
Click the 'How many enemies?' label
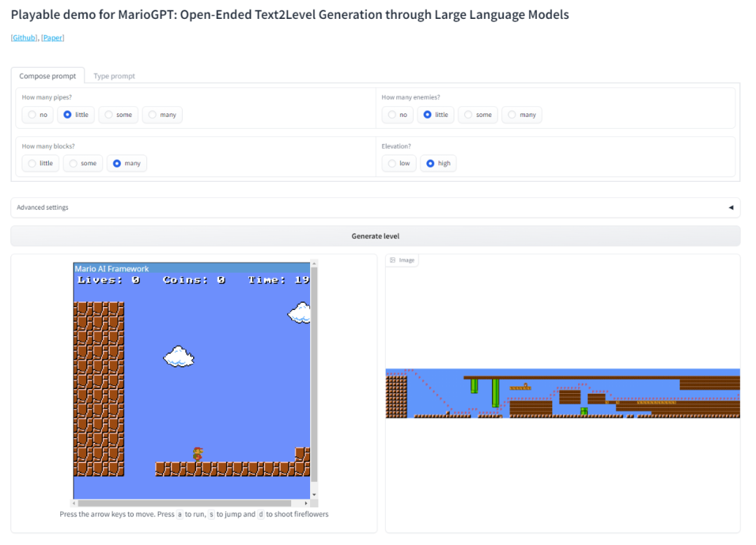point(411,97)
